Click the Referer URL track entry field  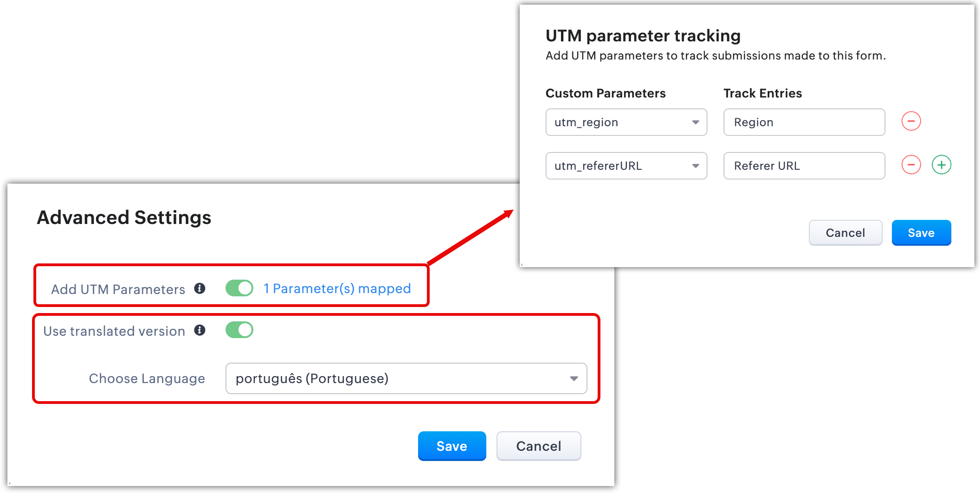(x=804, y=166)
